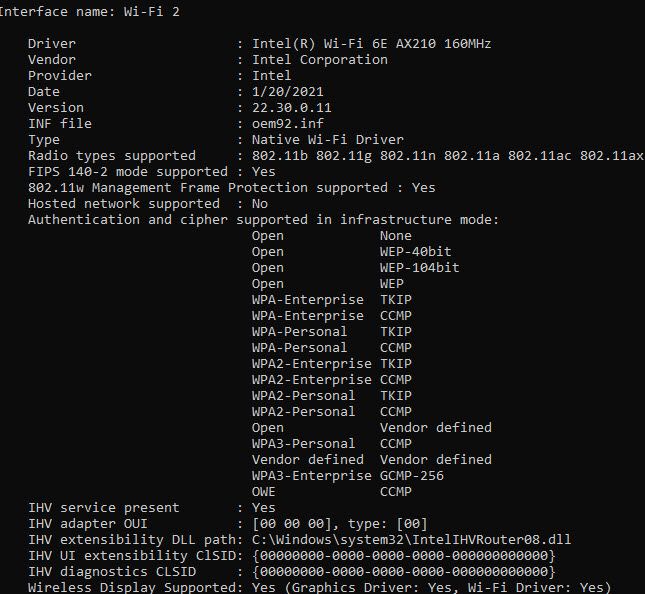Screen dimensions: 645x594
Task: Click the "Wireless Display Supported" line
Action: click(x=319, y=587)
